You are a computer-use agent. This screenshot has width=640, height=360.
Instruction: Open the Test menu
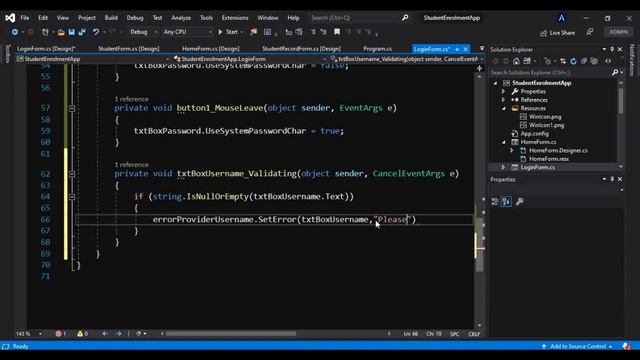tap(158, 18)
